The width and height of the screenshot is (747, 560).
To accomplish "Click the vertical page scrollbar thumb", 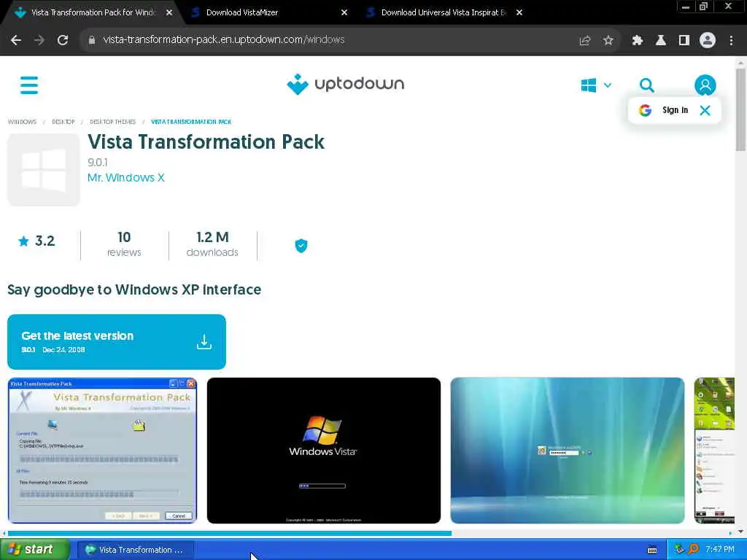I will [x=740, y=110].
